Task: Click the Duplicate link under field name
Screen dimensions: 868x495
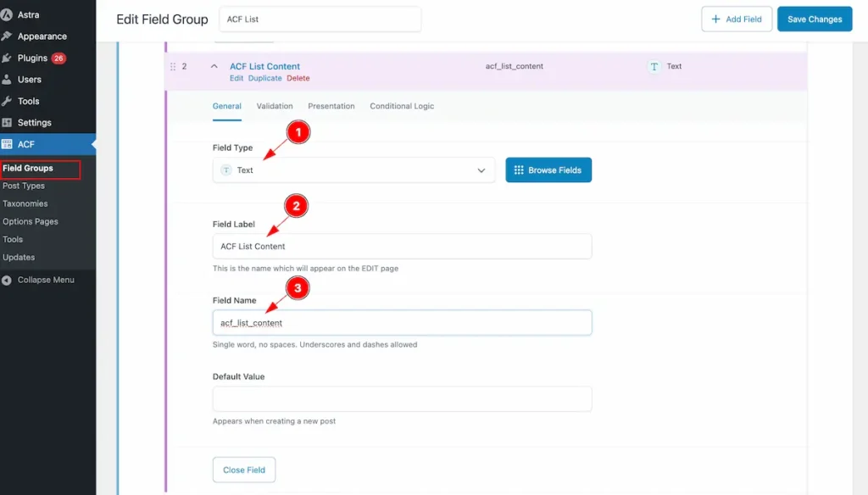Action: (264, 78)
